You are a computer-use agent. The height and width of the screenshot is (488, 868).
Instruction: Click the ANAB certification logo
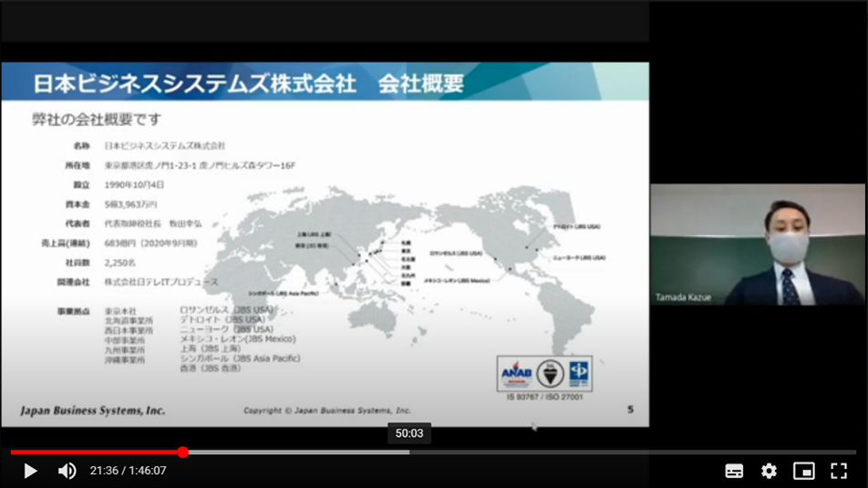pos(516,374)
